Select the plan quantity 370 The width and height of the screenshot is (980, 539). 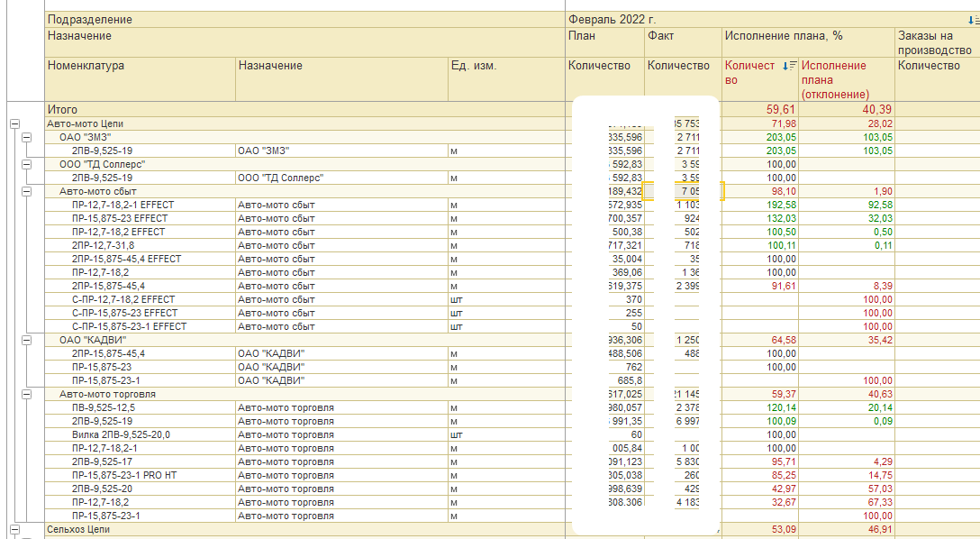click(634, 299)
